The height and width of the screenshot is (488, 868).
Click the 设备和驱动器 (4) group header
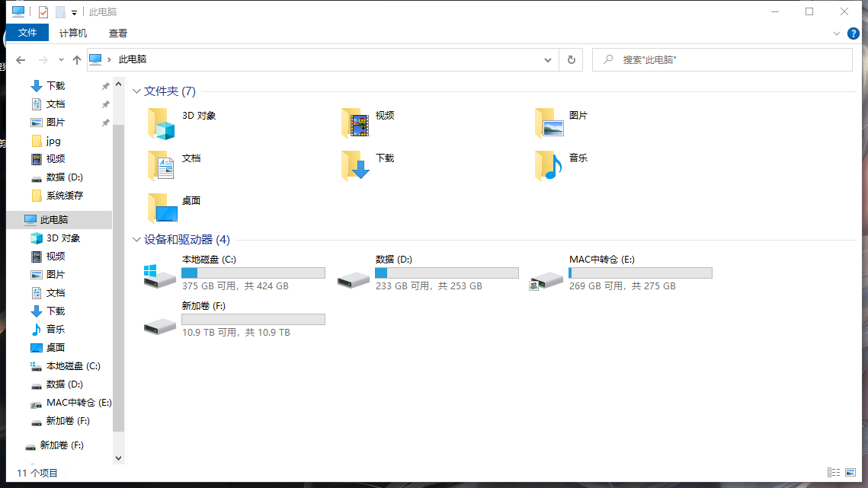(187, 240)
